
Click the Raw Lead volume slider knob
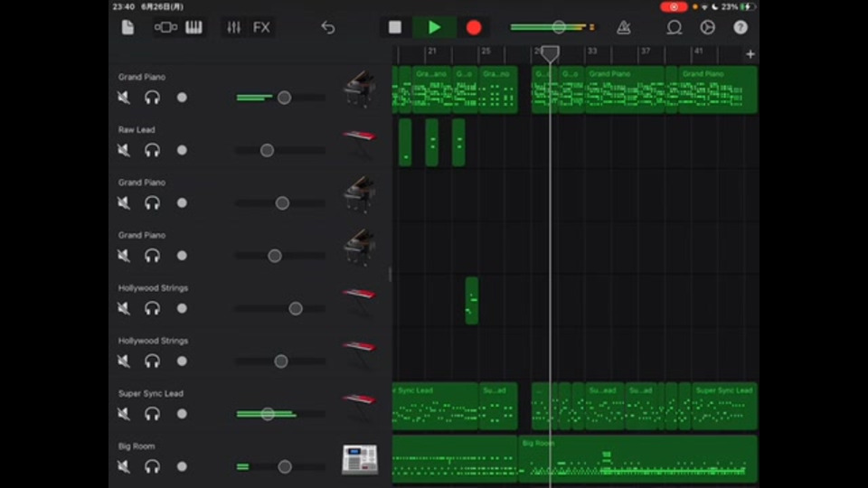click(267, 150)
